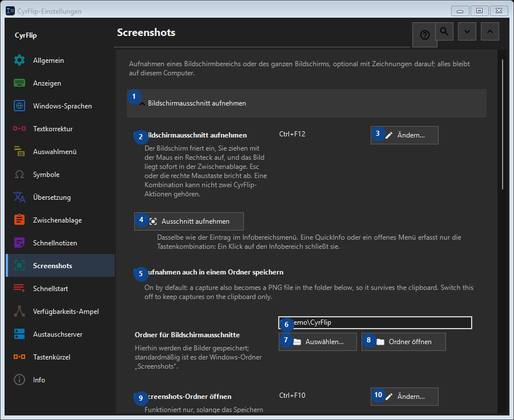The height and width of the screenshot is (420, 514).
Task: Open the Austauschserver section
Action: 61,334
